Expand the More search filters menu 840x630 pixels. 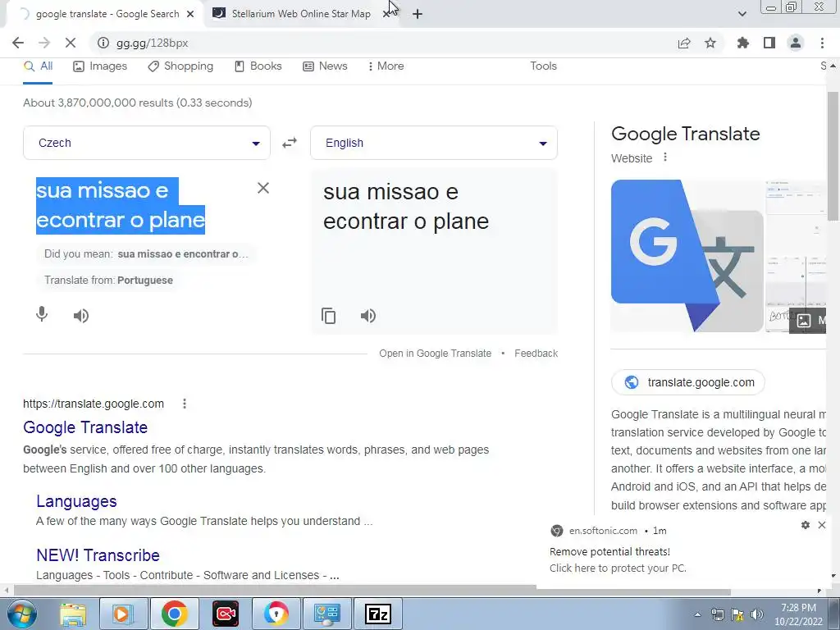386,66
